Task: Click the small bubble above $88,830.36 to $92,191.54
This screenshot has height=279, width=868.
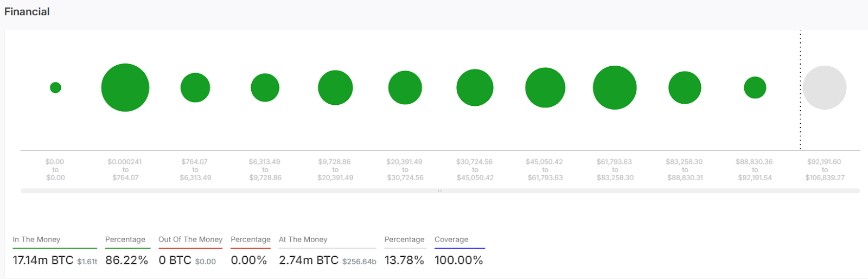Action: (x=755, y=87)
